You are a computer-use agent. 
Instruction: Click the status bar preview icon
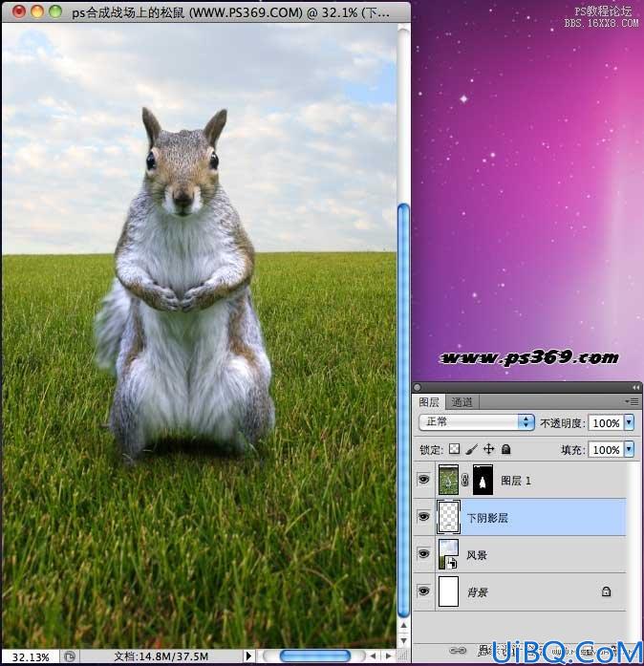coord(69,656)
